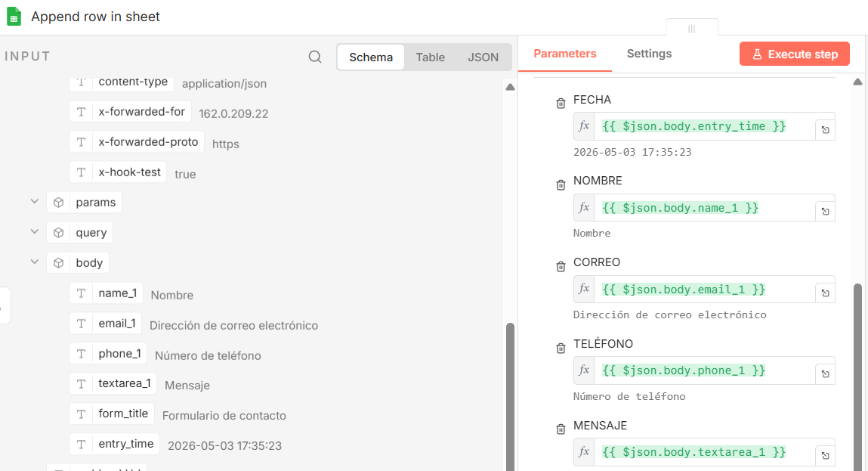Delete the MENSAJE field with trash icon

pyautogui.click(x=561, y=429)
